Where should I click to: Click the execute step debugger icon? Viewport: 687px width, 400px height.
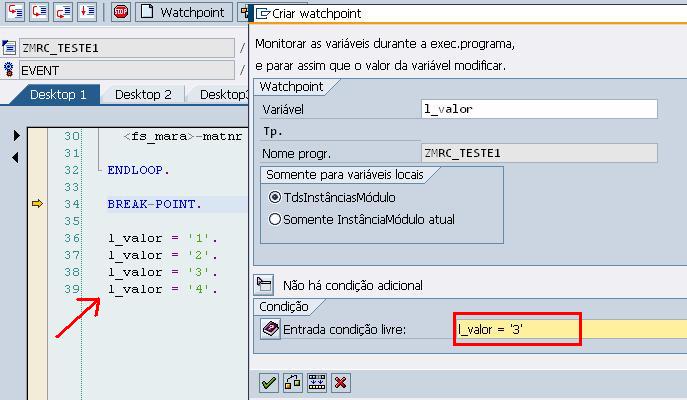(x=39, y=12)
